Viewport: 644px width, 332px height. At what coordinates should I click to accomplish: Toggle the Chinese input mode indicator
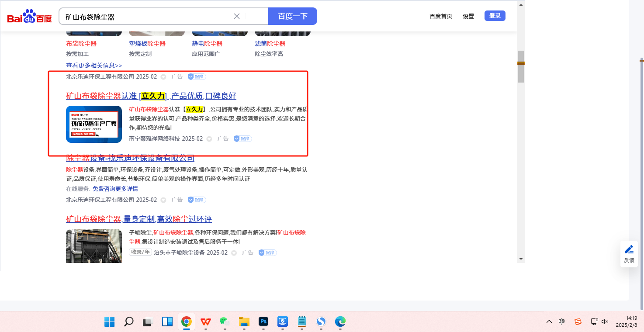[562, 322]
